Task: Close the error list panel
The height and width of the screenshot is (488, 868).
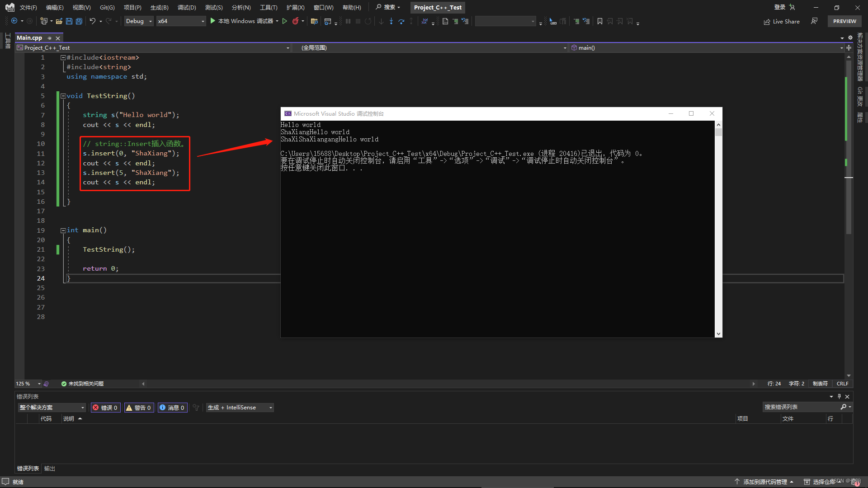Action: click(x=847, y=396)
